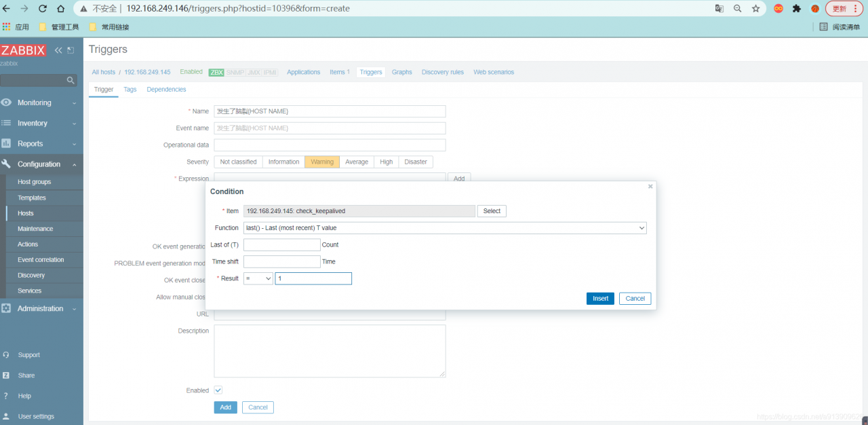Click the Reports chart icon

click(x=6, y=143)
